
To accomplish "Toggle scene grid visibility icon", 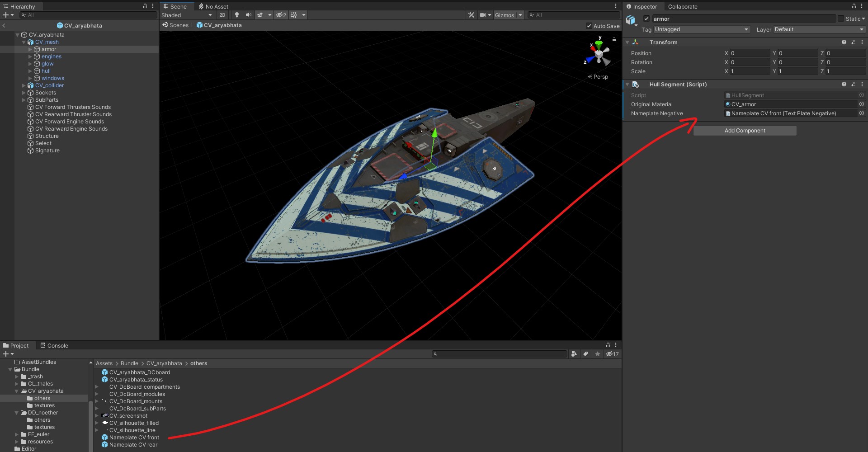I will click(x=294, y=15).
